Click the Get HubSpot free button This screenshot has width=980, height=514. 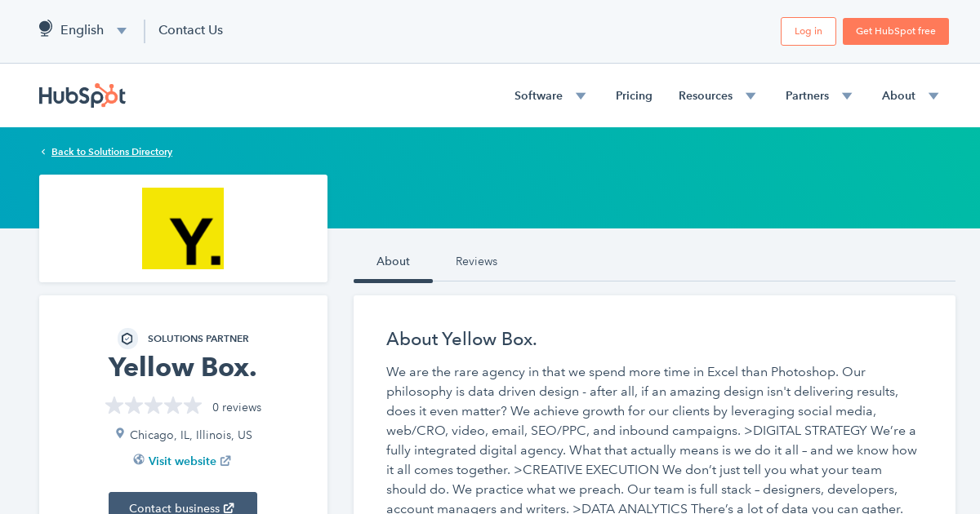click(895, 31)
